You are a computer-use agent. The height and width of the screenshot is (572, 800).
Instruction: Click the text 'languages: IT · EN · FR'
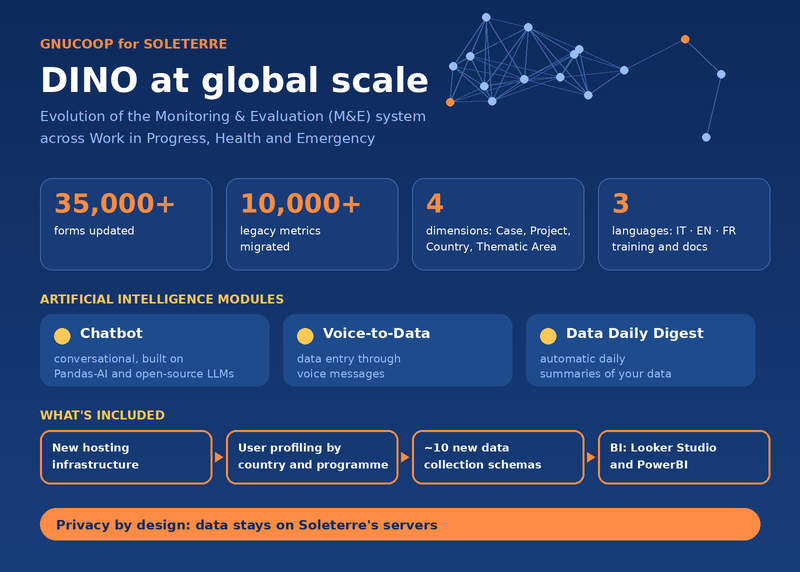pyautogui.click(x=674, y=231)
